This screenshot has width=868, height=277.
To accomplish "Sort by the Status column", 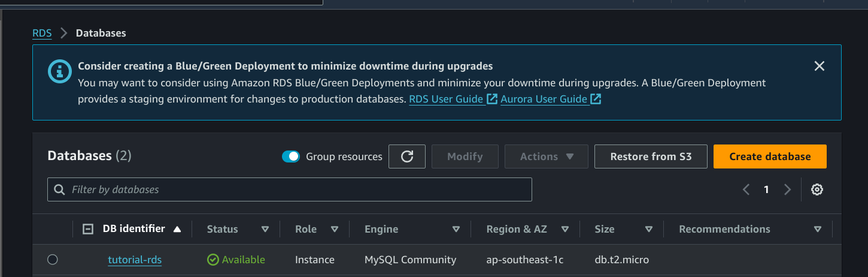I will [265, 229].
